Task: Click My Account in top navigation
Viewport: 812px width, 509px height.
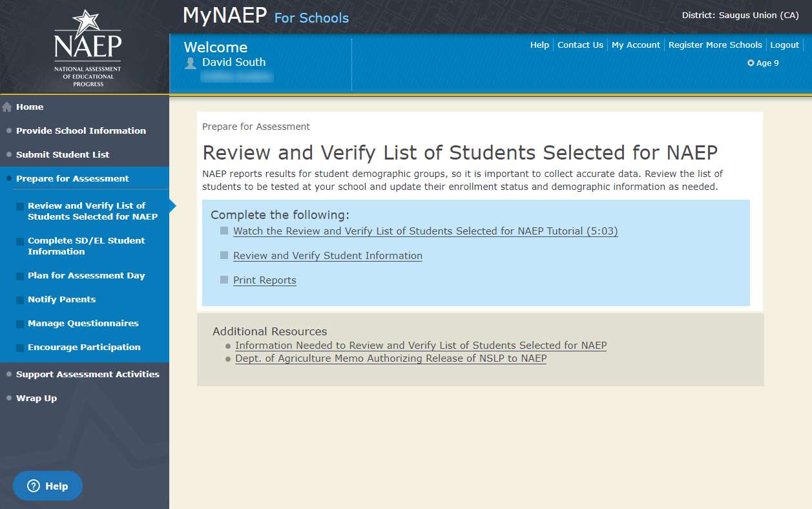Action: click(636, 45)
